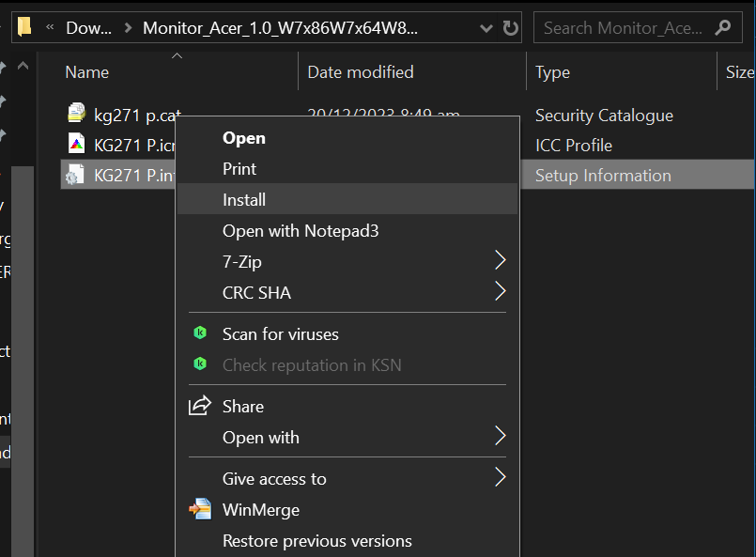Expand the CRC SHA submenu
Viewport: 756px width, 557px height.
pyautogui.click(x=500, y=292)
